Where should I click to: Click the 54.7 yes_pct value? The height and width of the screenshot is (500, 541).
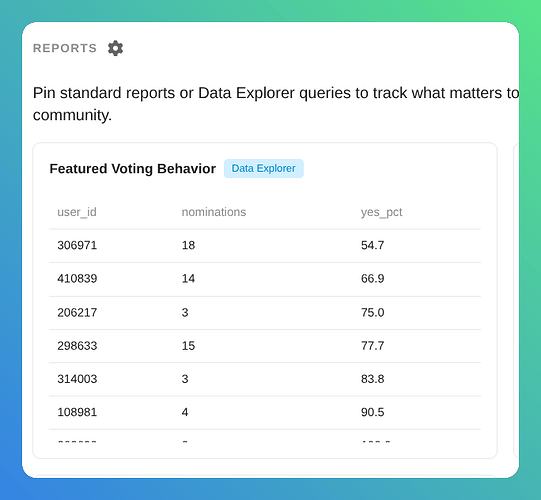[x=373, y=245]
